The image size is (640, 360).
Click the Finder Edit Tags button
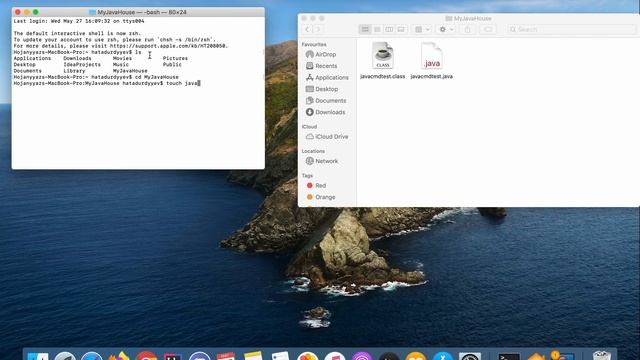[x=488, y=29]
